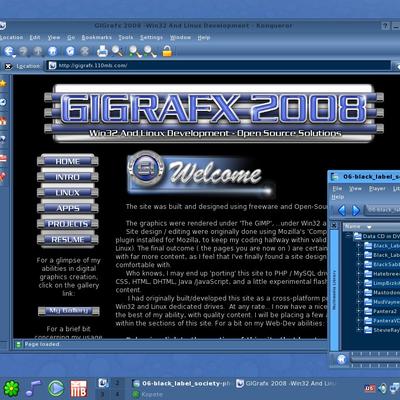
Task: Open the home folder sidebar icon
Action: [3, 121]
